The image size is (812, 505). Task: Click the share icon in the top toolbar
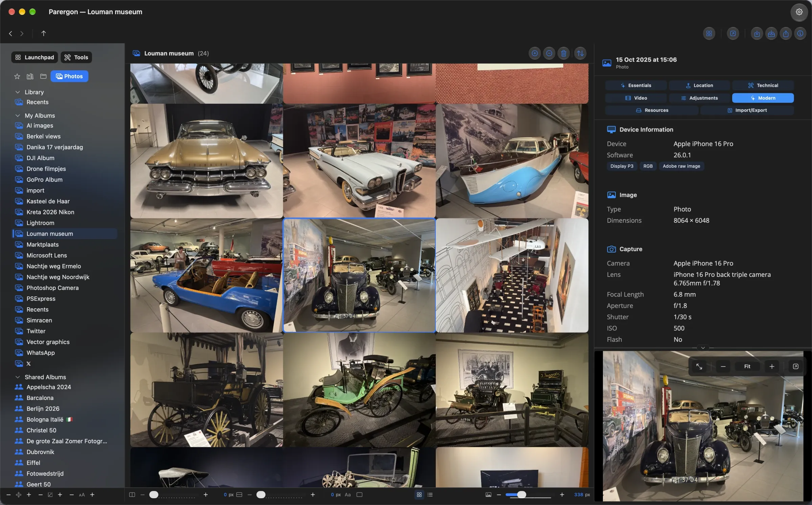tap(786, 33)
